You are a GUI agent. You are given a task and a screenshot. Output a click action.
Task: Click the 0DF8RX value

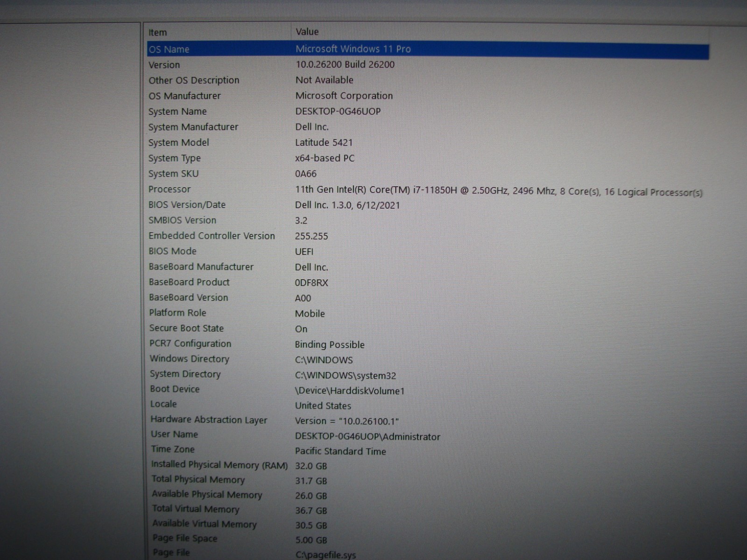(312, 283)
